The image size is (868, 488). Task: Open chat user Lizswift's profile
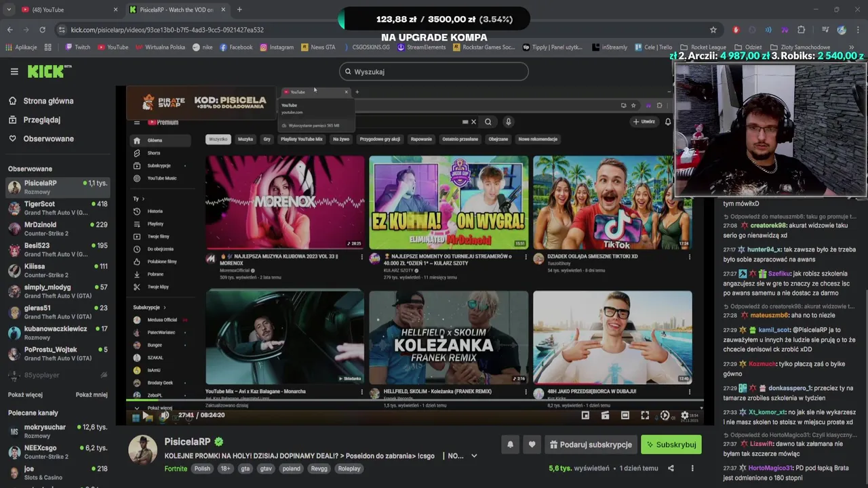pos(762,443)
